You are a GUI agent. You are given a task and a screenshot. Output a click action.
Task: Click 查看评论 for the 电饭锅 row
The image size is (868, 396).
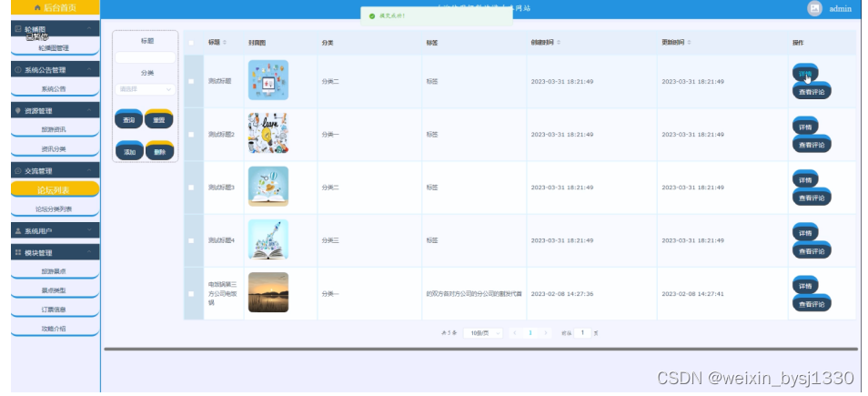pyautogui.click(x=812, y=304)
